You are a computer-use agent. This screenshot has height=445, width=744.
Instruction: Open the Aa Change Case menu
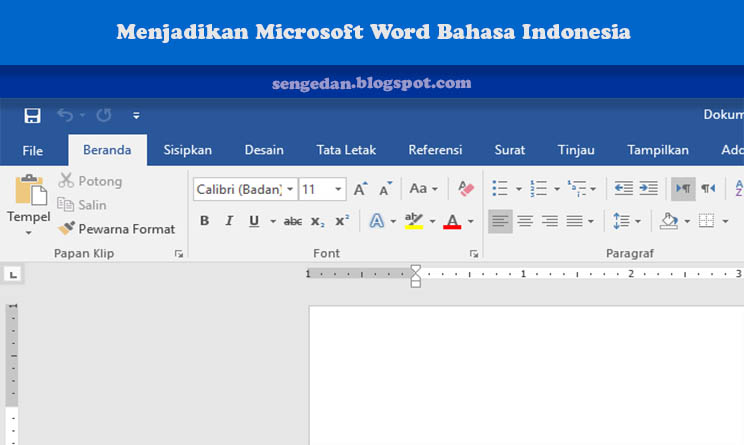tap(423, 189)
